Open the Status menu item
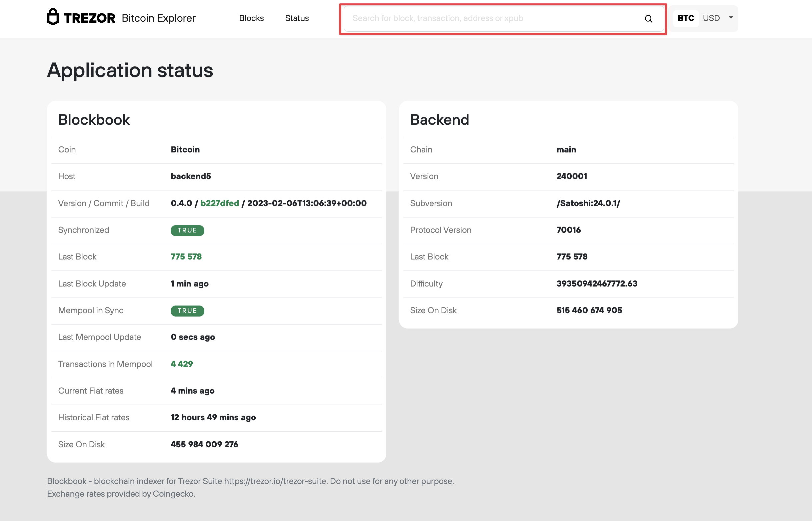Image resolution: width=812 pixels, height=521 pixels. [297, 18]
